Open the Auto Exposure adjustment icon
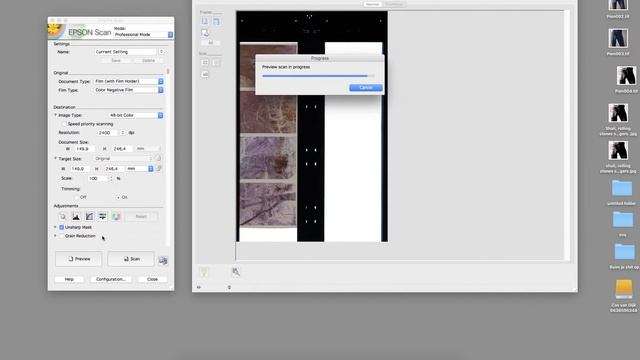This screenshot has height=360, width=640. pos(63,216)
